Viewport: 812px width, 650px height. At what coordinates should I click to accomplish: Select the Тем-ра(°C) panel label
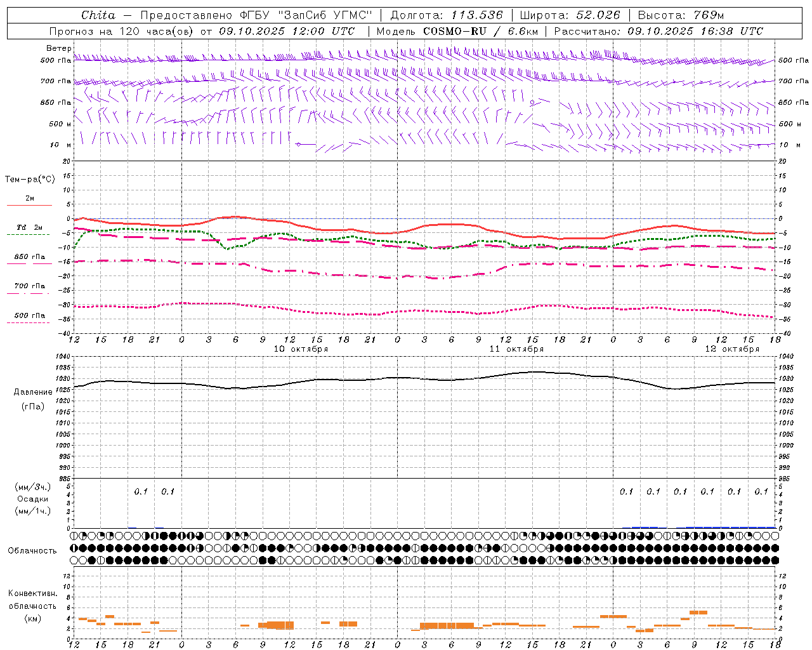tap(30, 180)
